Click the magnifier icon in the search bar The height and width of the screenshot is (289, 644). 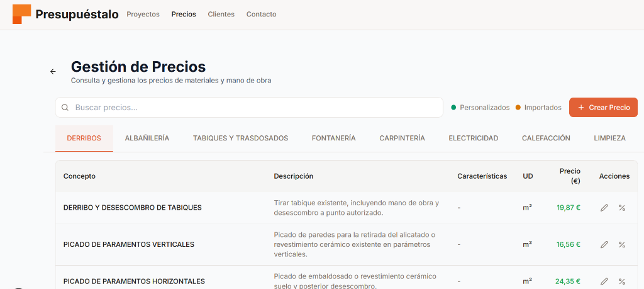click(x=65, y=107)
